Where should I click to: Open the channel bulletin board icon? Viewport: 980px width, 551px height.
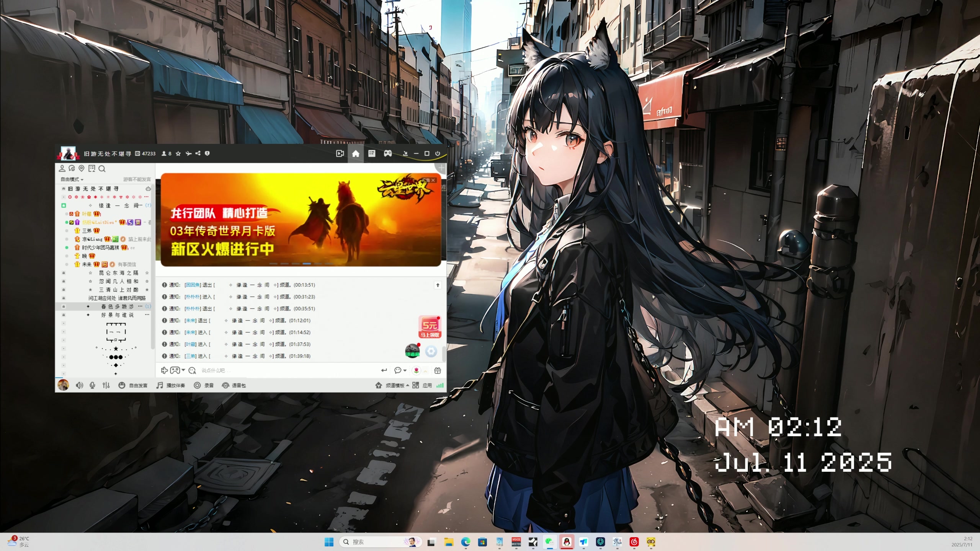tap(91, 168)
